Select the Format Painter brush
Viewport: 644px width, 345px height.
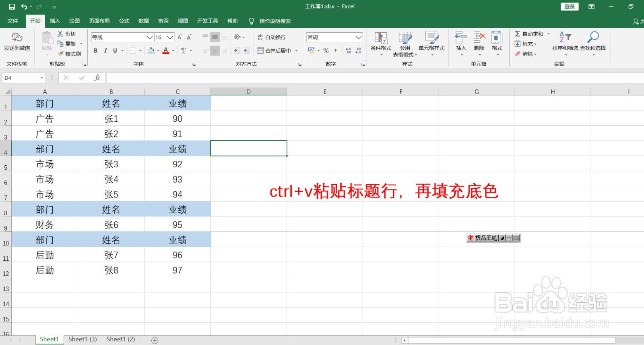[x=69, y=54]
